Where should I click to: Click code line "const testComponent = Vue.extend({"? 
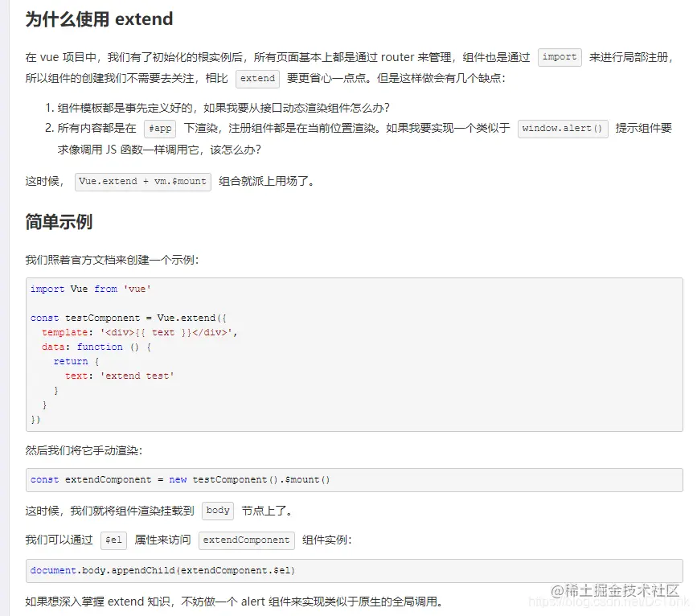(129, 318)
